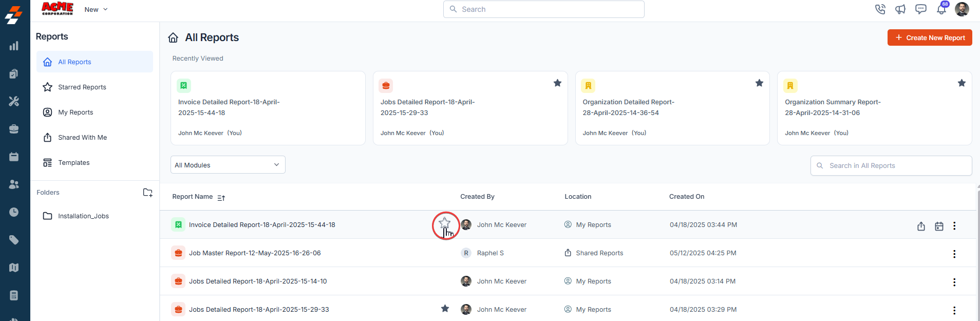Open the map sidebar icon
Image resolution: width=980 pixels, height=321 pixels.
pos(14,268)
